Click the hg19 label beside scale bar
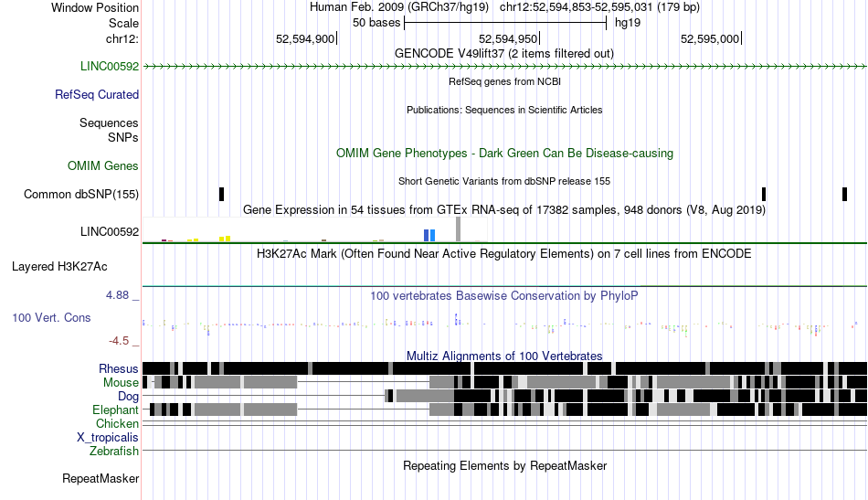Viewport: 868px width, 500px height. [628, 23]
